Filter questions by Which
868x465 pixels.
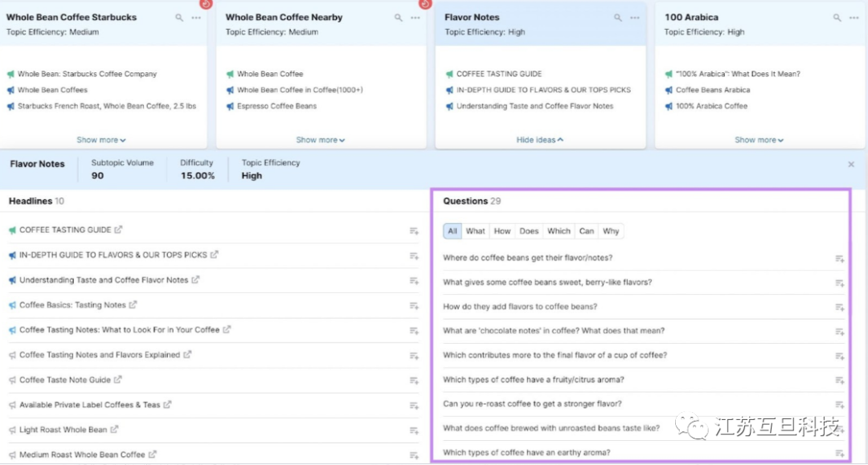pos(559,231)
